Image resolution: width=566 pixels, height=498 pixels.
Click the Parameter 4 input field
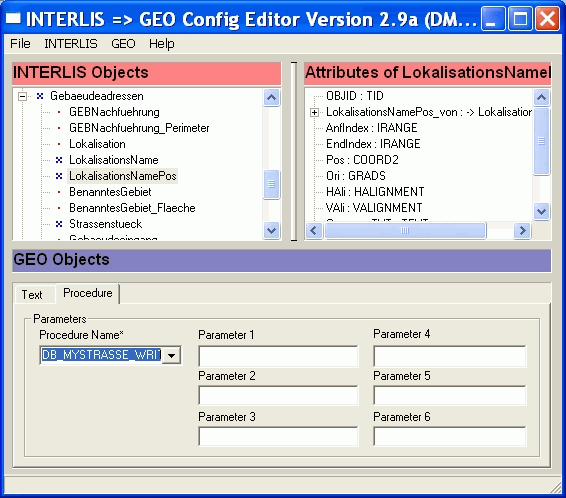click(450, 356)
